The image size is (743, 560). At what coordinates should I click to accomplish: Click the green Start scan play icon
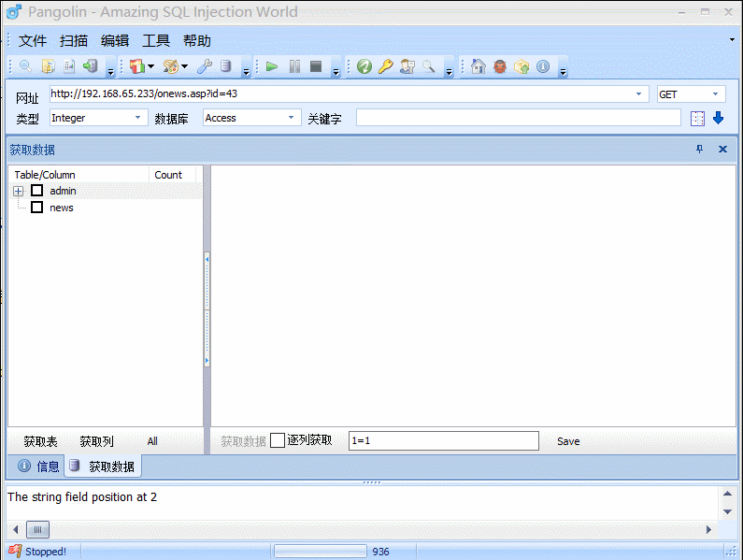pyautogui.click(x=272, y=66)
